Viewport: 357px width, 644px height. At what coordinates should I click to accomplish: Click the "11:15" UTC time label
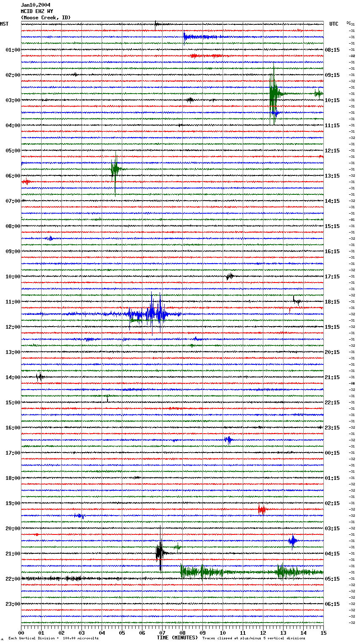[332, 126]
